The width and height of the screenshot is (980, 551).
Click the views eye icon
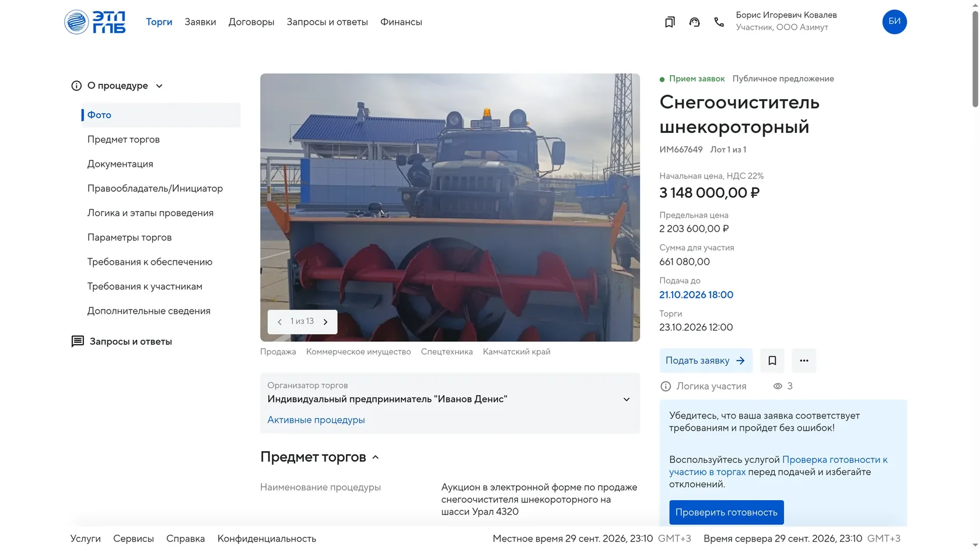point(778,386)
